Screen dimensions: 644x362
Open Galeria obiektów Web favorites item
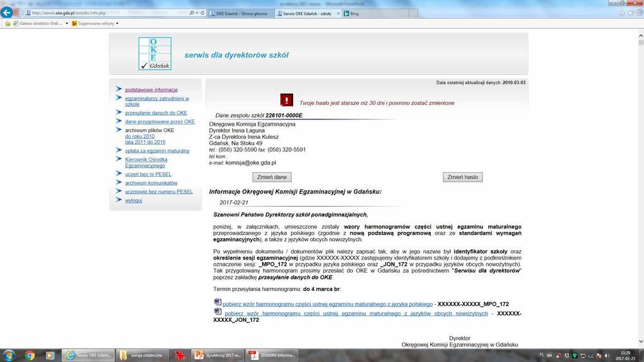tap(38, 23)
